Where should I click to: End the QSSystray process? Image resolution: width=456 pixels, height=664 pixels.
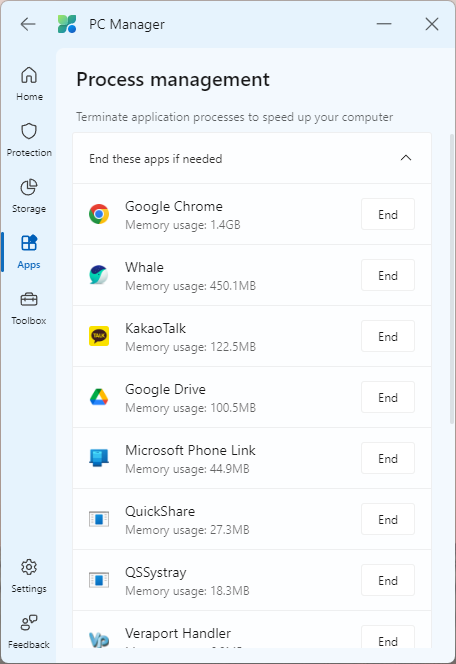387,580
